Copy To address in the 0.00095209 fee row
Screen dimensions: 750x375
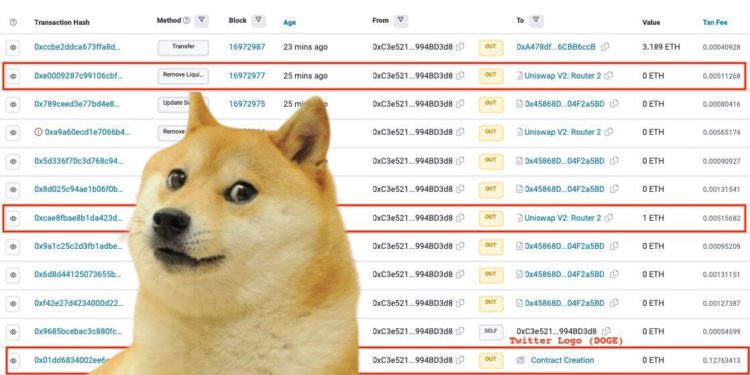tap(614, 246)
